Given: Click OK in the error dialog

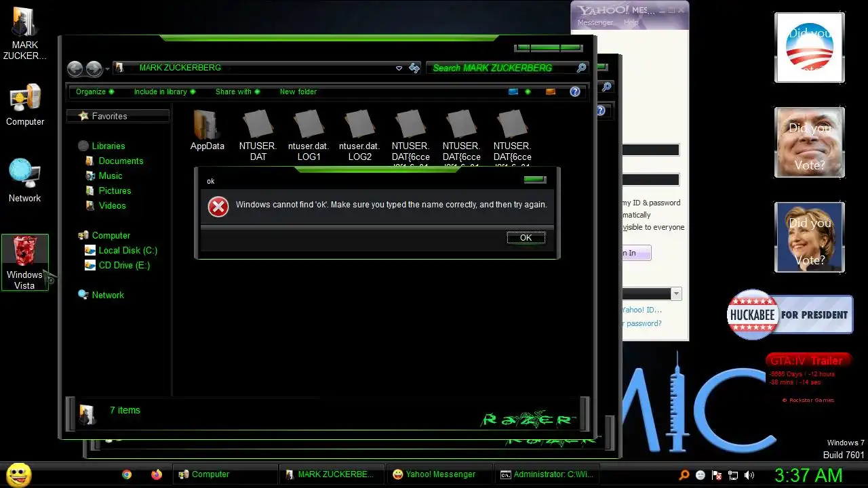Looking at the screenshot, I should click(x=526, y=237).
